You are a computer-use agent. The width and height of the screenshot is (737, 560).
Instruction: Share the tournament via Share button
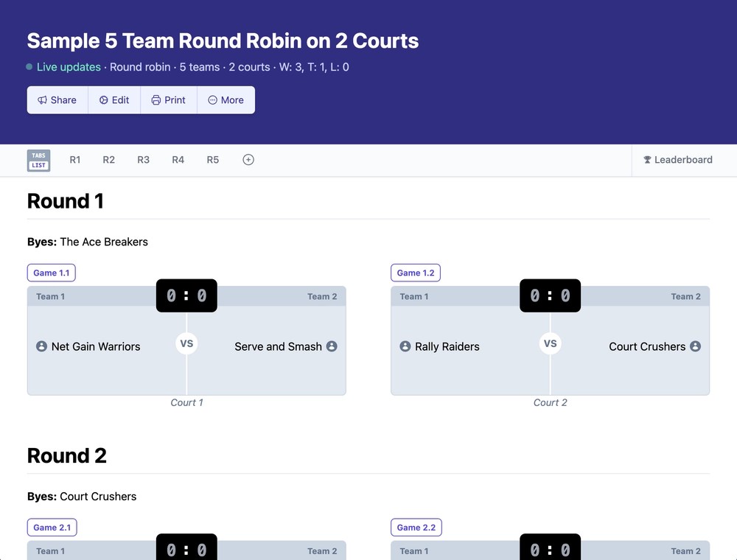[57, 100]
